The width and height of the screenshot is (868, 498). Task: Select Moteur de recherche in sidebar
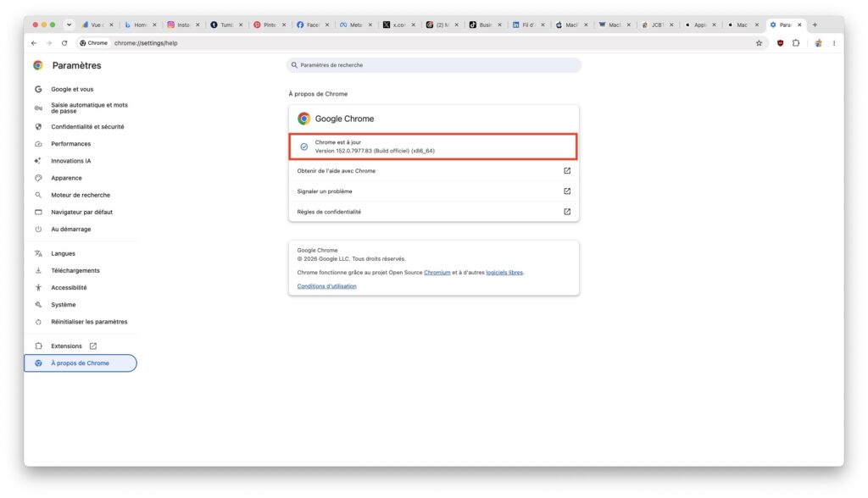(x=81, y=196)
